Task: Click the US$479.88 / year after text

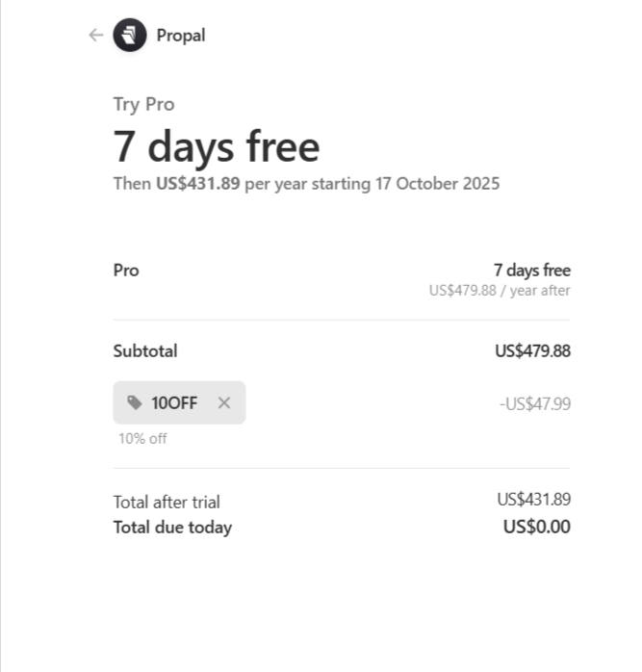Action: 500,290
